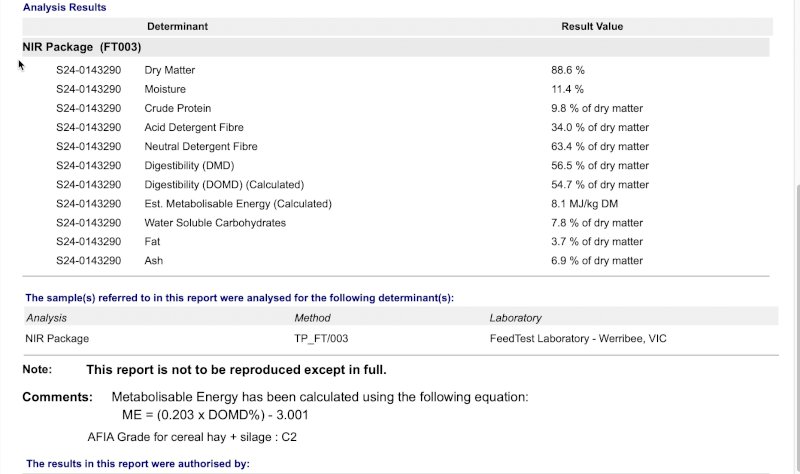This screenshot has height=474, width=800.
Task: Click the Moisture result value 11.4 %
Action: coord(567,90)
